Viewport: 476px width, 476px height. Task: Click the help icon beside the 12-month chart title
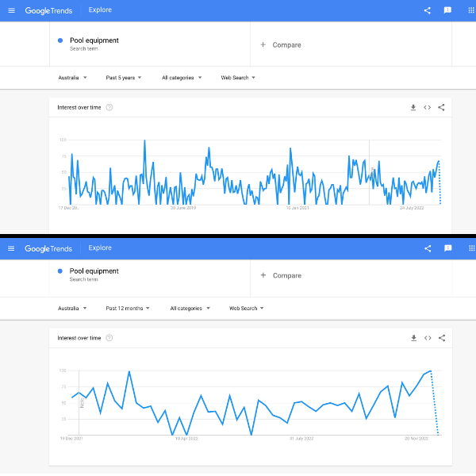(109, 338)
